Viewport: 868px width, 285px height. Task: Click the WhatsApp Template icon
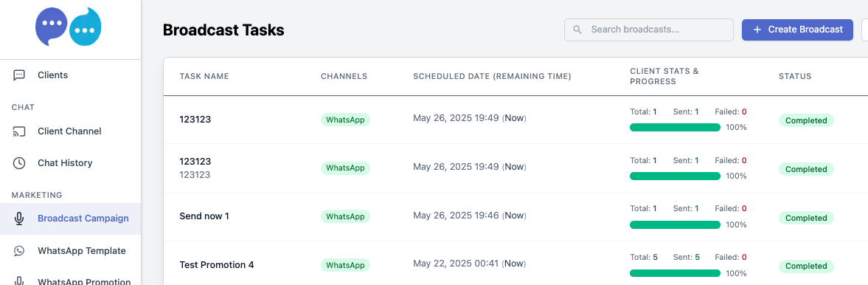pyautogui.click(x=19, y=250)
